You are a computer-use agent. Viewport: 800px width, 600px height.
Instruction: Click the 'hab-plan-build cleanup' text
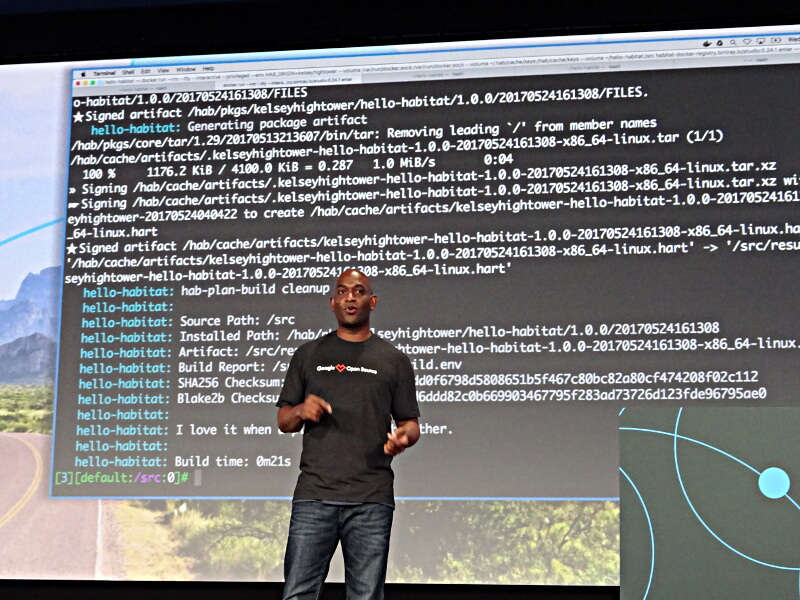click(x=255, y=289)
